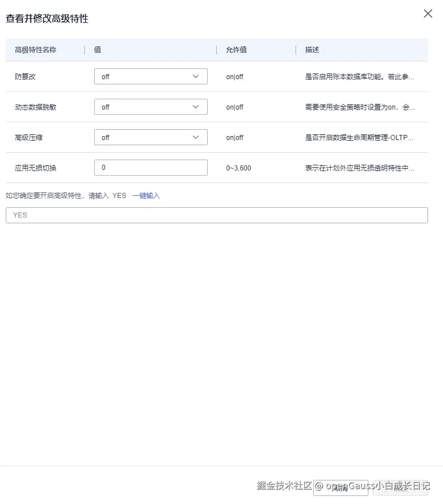This screenshot has width=443, height=504.
Task: Click the dialog title 查看并修改高级特性
Action: [x=47, y=18]
